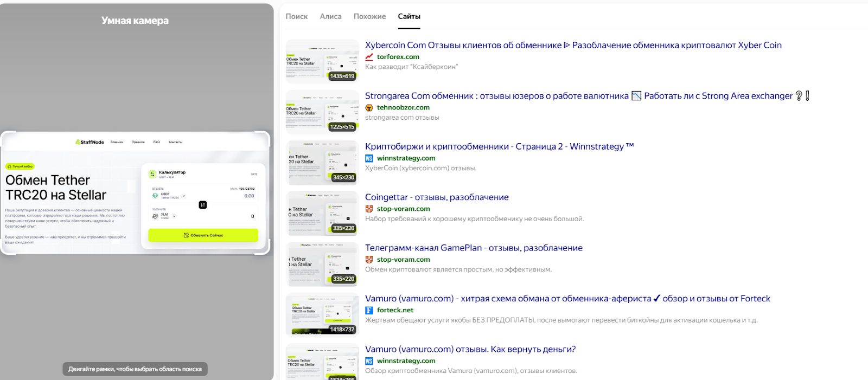Click the torforex.com favicon icon
The image size is (868, 380).
[369, 57]
